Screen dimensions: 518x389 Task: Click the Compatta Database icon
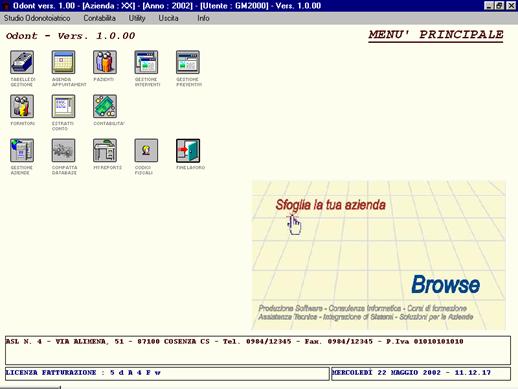tap(63, 150)
